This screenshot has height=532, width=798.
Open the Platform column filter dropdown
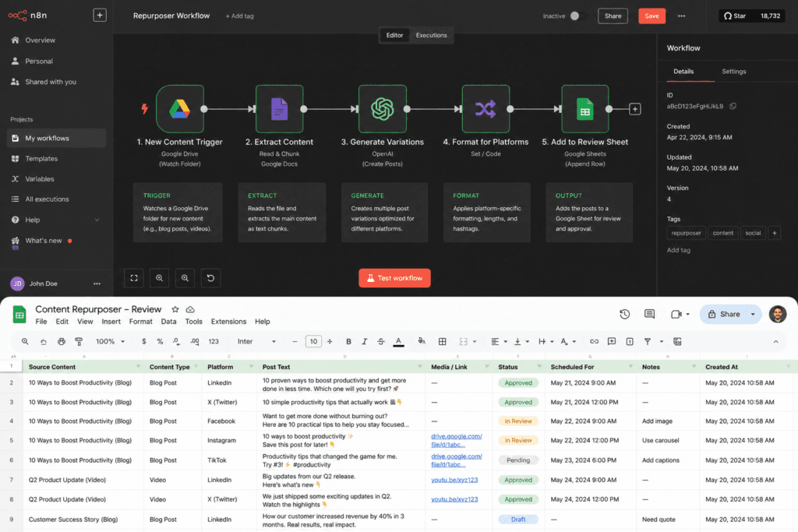pyautogui.click(x=251, y=367)
